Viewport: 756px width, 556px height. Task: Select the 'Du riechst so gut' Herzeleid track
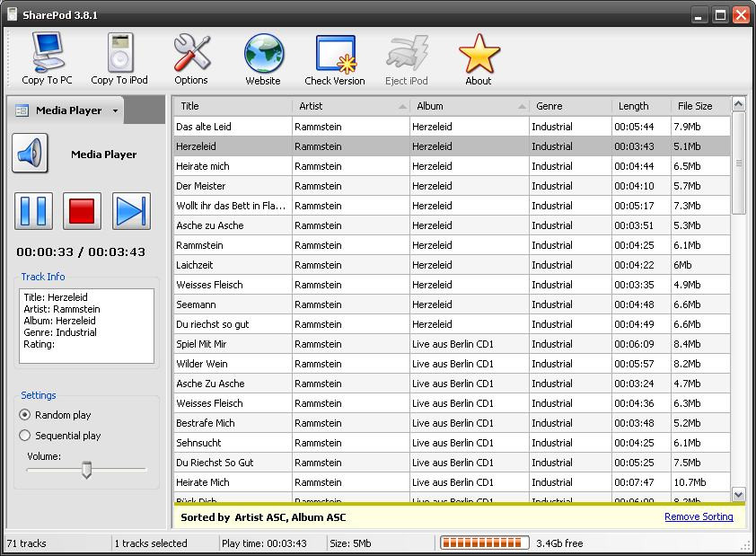452,324
